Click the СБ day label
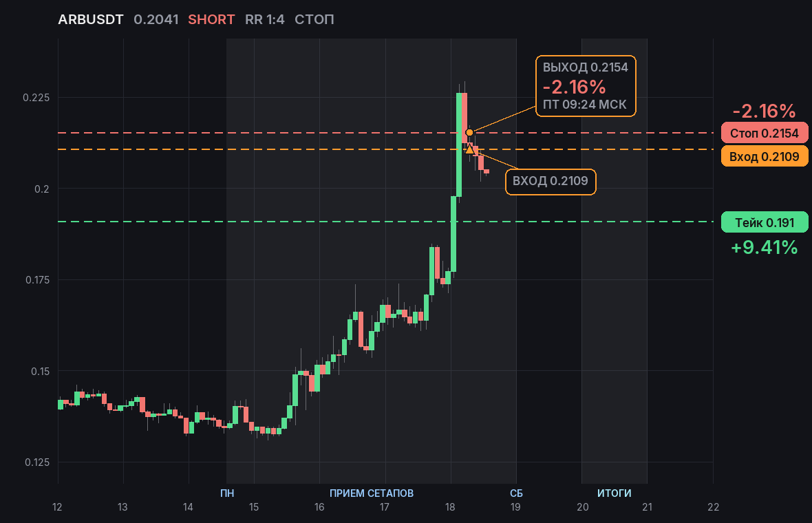Image resolution: width=812 pixels, height=523 pixels. click(516, 493)
